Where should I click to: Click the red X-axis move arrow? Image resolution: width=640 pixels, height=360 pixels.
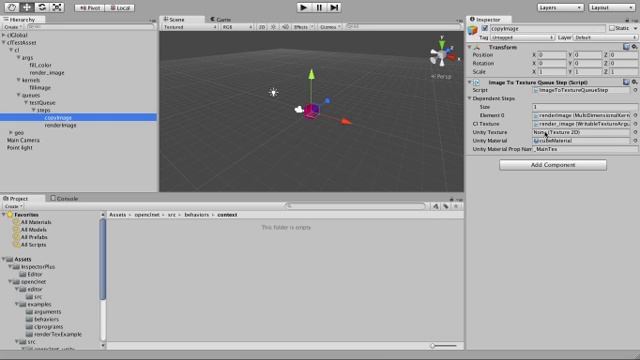click(x=346, y=121)
